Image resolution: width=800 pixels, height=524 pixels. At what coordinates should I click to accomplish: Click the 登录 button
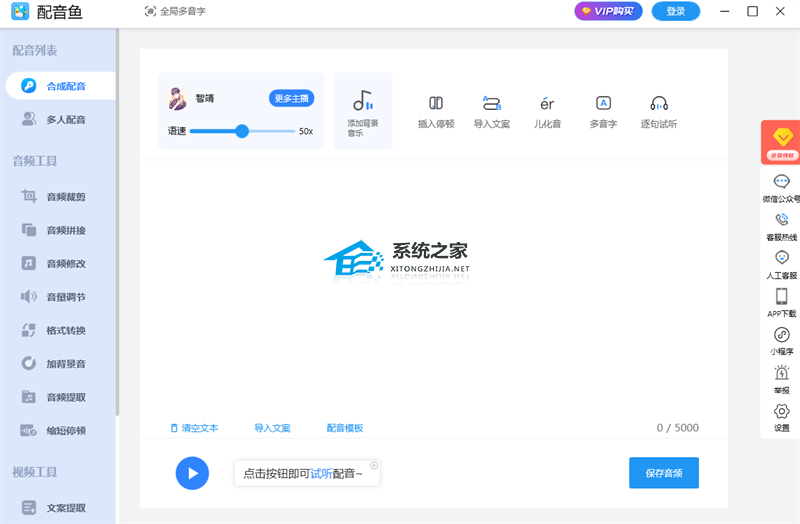(676, 11)
